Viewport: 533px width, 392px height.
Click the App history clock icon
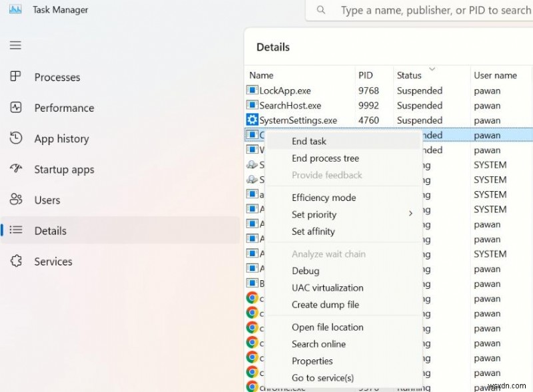(15, 138)
